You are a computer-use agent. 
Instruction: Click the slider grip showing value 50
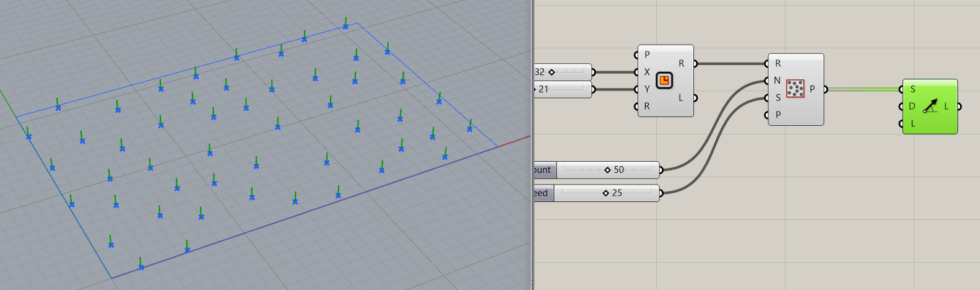pyautogui.click(x=607, y=170)
